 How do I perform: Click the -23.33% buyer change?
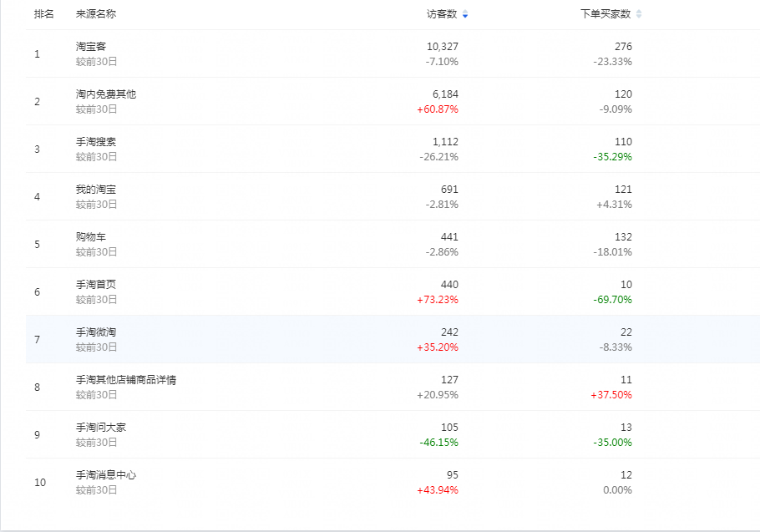[x=613, y=62]
